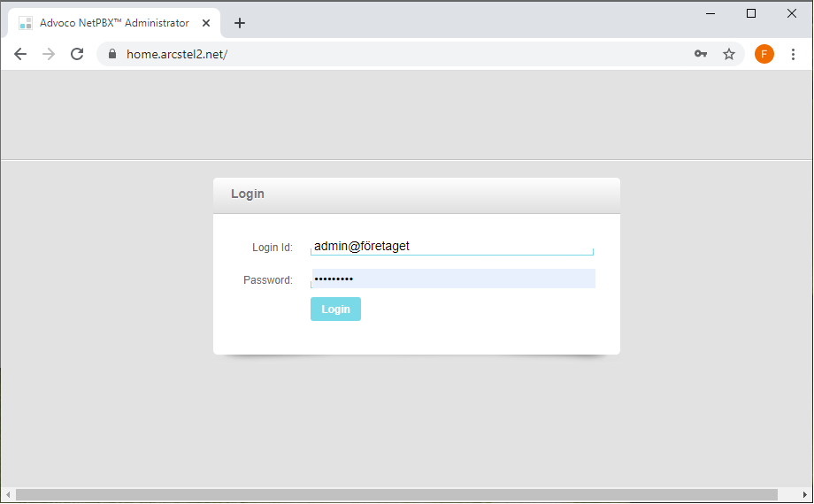
Task: Select the Advoco NetPBX Administrator tab
Action: click(x=114, y=23)
